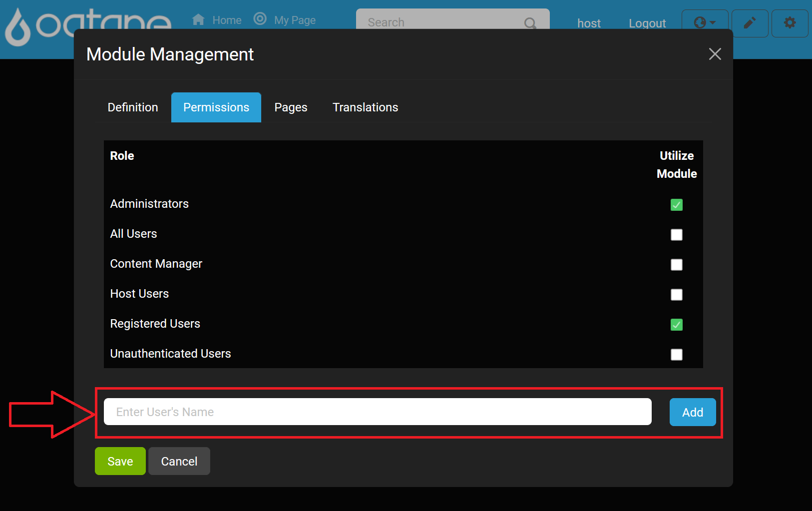Open the globe language dropdown
Image resolution: width=812 pixels, height=511 pixels.
click(705, 22)
